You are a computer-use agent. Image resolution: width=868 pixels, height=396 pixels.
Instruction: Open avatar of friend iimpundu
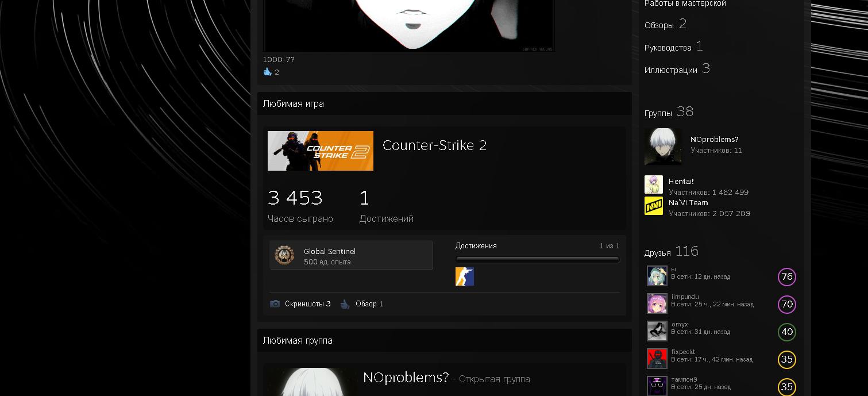click(657, 303)
